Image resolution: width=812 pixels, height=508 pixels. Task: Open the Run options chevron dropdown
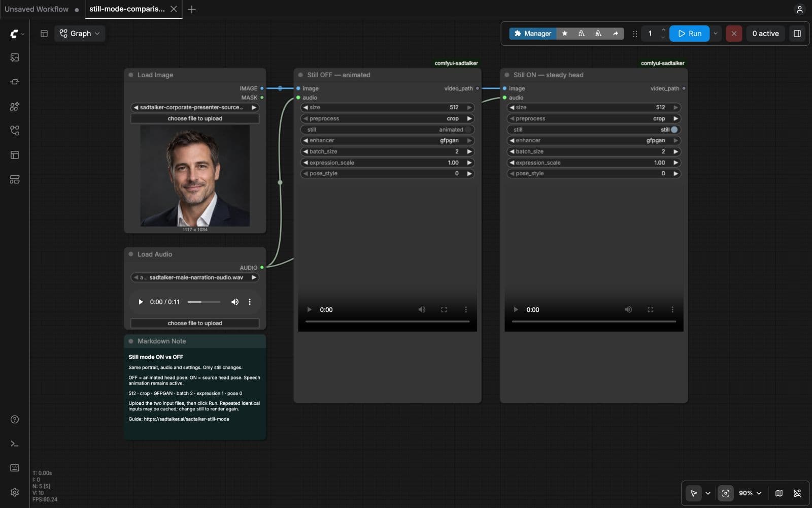coord(716,34)
